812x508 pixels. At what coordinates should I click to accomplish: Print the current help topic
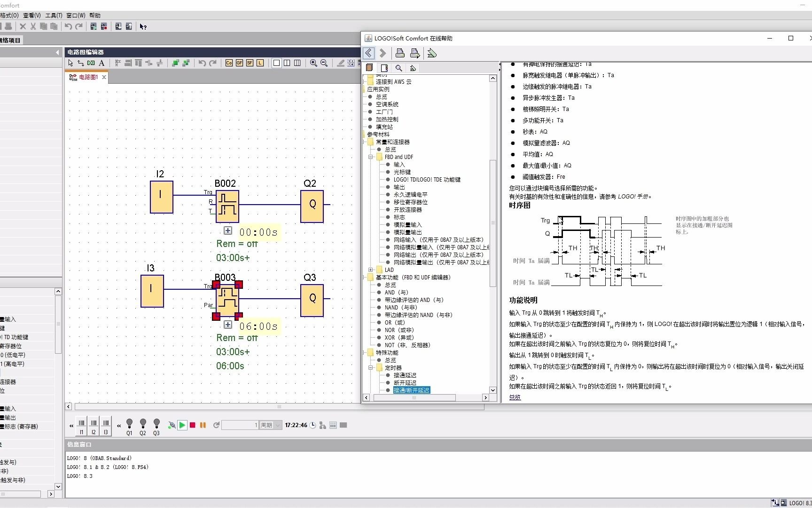(400, 53)
